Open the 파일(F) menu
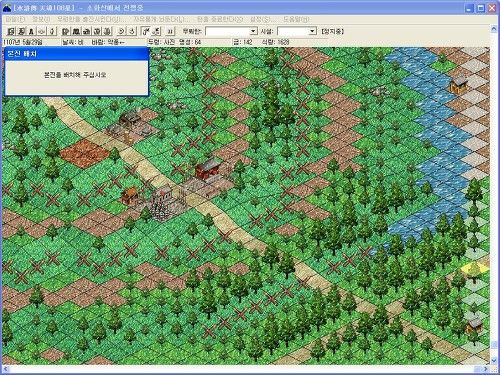500x375 pixels. tap(15, 19)
